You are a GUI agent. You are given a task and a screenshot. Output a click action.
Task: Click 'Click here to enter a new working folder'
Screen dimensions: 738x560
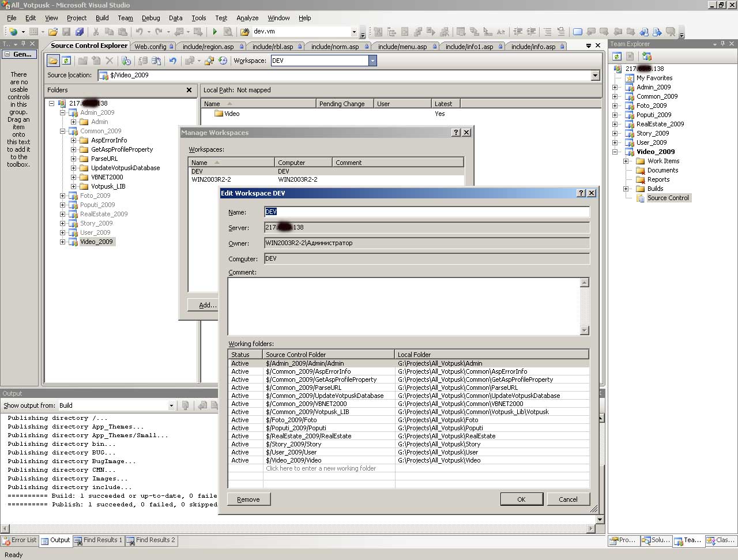pos(321,468)
